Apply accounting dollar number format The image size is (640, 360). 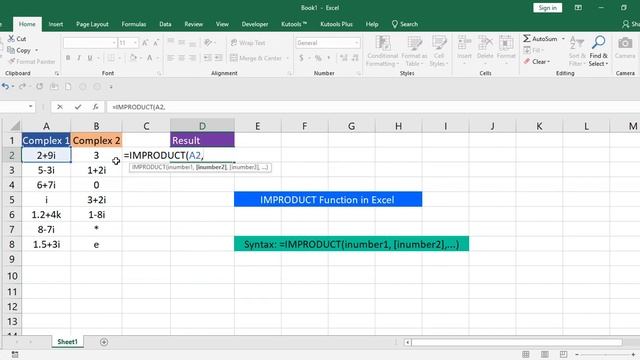coord(301,58)
